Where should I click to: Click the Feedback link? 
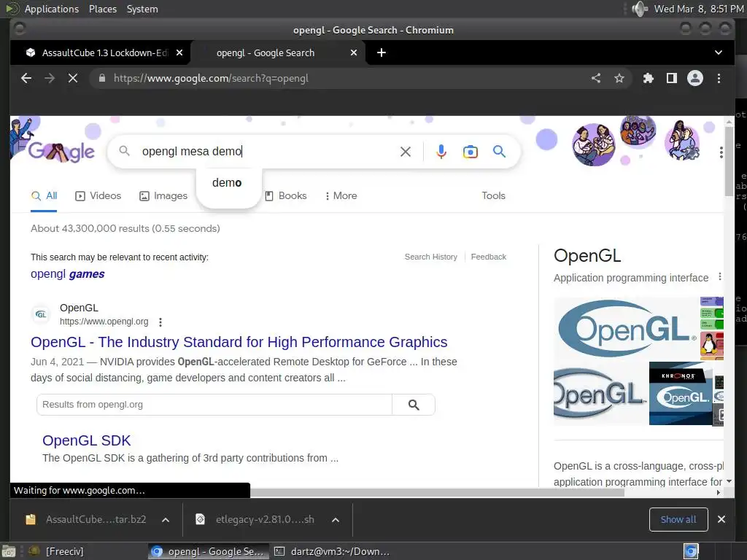(488, 257)
